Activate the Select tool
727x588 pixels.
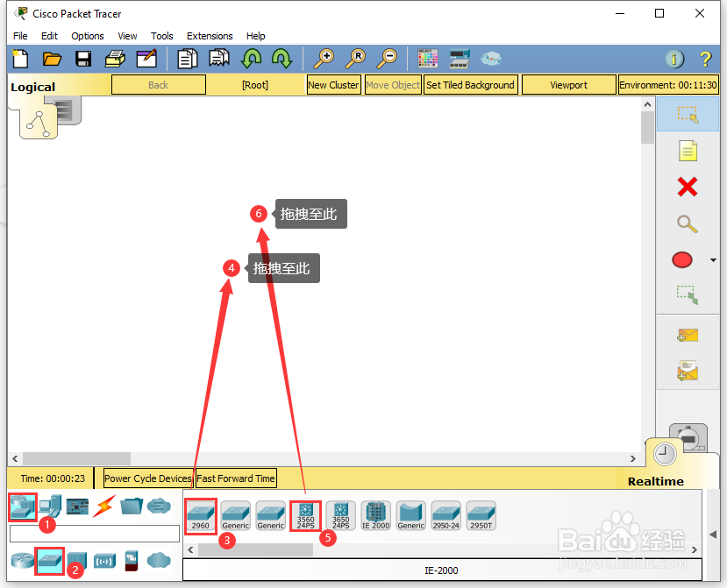pyautogui.click(x=688, y=114)
